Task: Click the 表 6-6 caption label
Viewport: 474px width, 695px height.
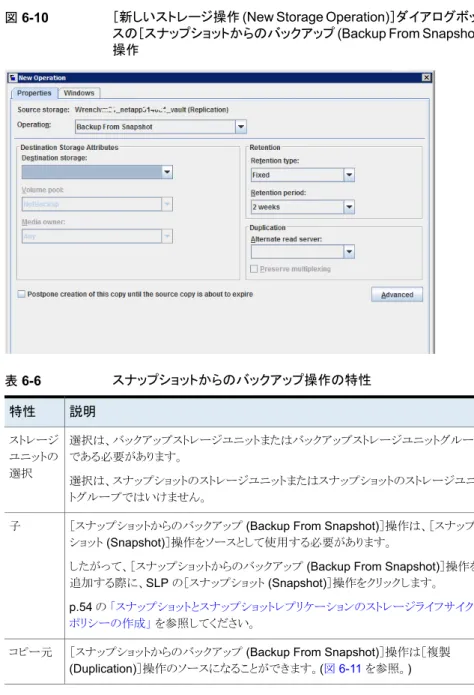Action: [x=23, y=381]
